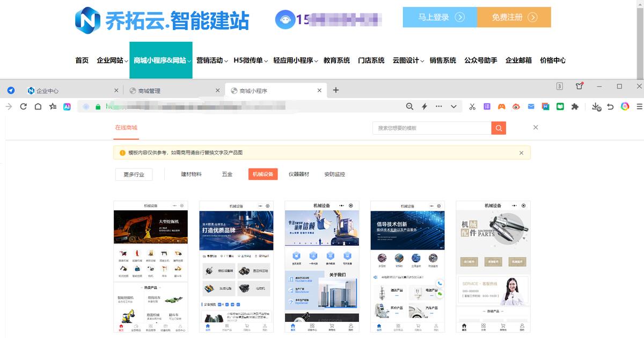Open the three-dots more options in address bar
Image resolution: width=644 pixels, height=338 pixels.
pyautogui.click(x=439, y=107)
